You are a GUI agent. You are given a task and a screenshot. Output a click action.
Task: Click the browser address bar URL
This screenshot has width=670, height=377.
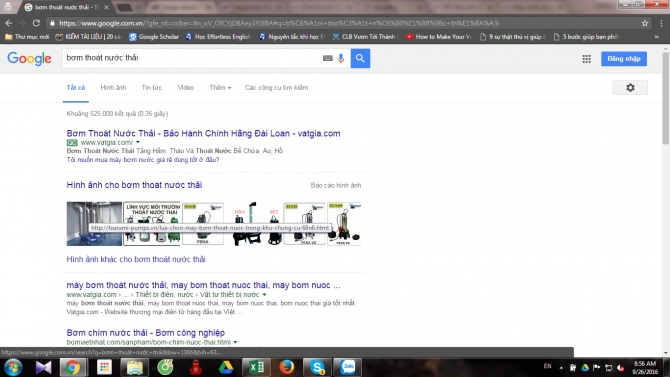[278, 24]
